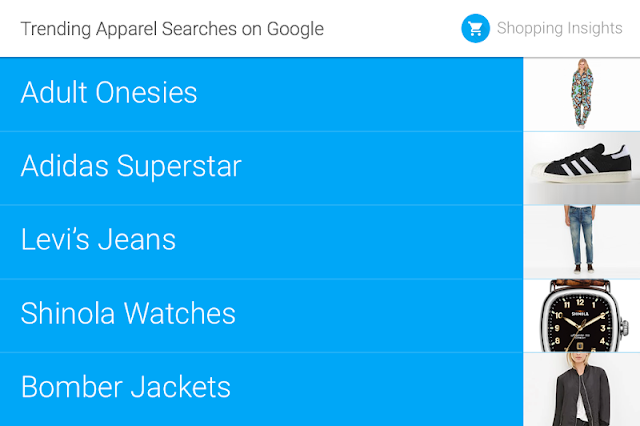Open the Bomber Jackets label
Image resolution: width=640 pixels, height=426 pixels.
(x=126, y=387)
